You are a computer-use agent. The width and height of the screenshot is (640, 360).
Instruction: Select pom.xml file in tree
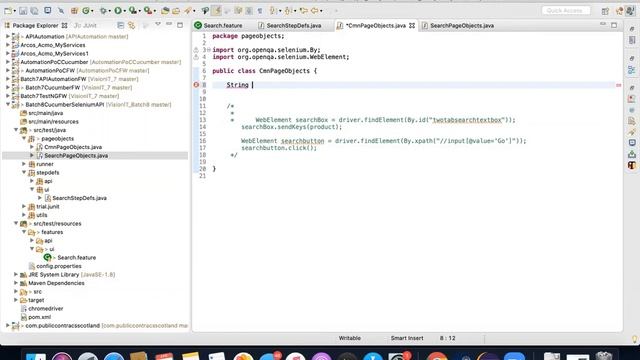40,317
